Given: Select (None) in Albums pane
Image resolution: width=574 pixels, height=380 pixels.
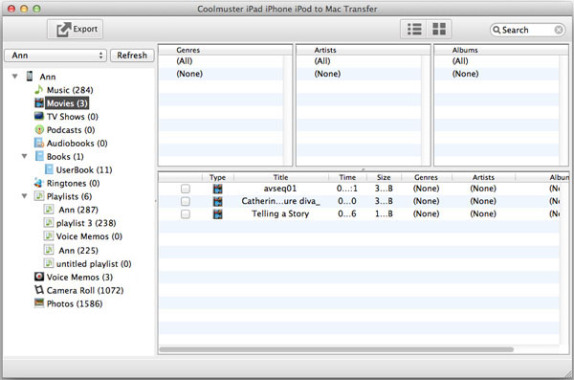Looking at the screenshot, I should (465, 74).
